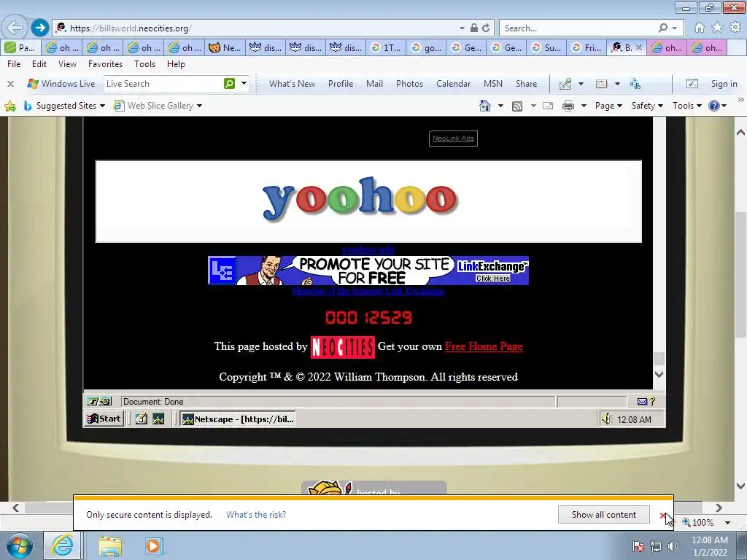
Task: Click the Windows Live map/card icon
Action: [602, 84]
